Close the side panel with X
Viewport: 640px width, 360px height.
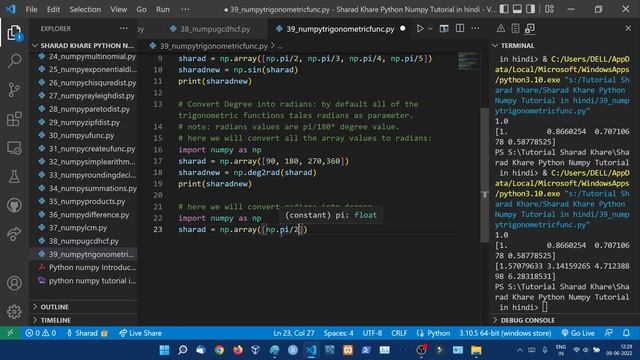[x=628, y=29]
